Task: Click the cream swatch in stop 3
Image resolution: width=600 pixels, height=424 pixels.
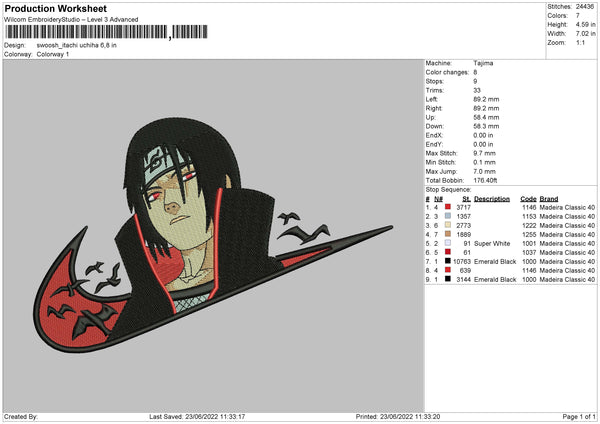Action: (x=447, y=225)
